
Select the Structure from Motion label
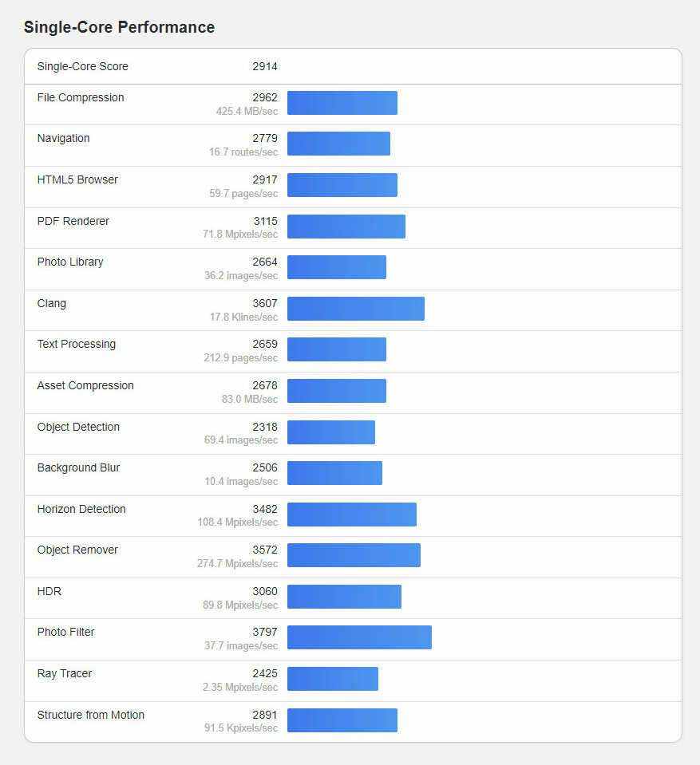tap(91, 715)
